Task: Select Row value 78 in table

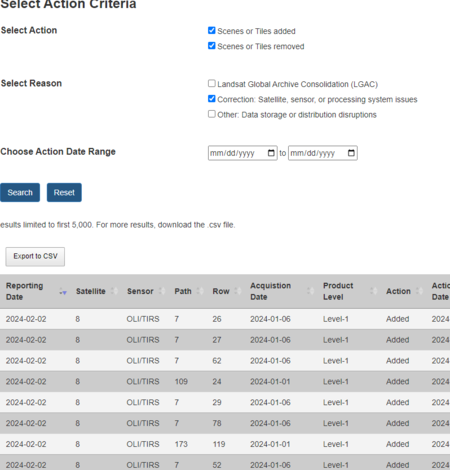Action: point(217,423)
